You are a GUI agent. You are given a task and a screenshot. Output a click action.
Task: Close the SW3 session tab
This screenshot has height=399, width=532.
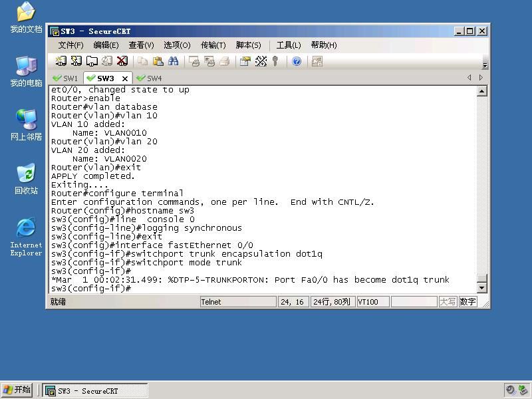pos(125,78)
